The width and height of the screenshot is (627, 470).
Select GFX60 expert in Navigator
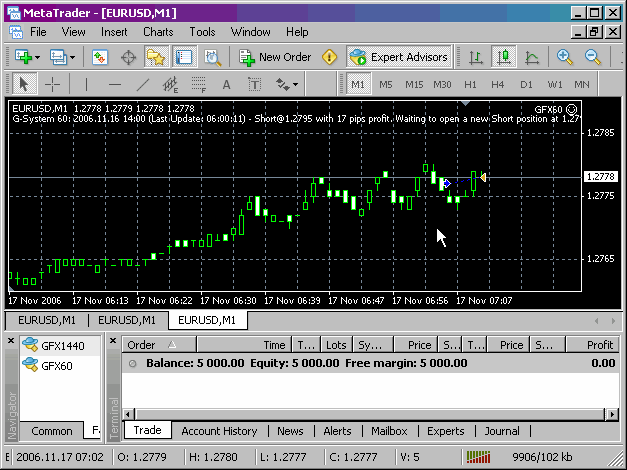[x=48, y=366]
